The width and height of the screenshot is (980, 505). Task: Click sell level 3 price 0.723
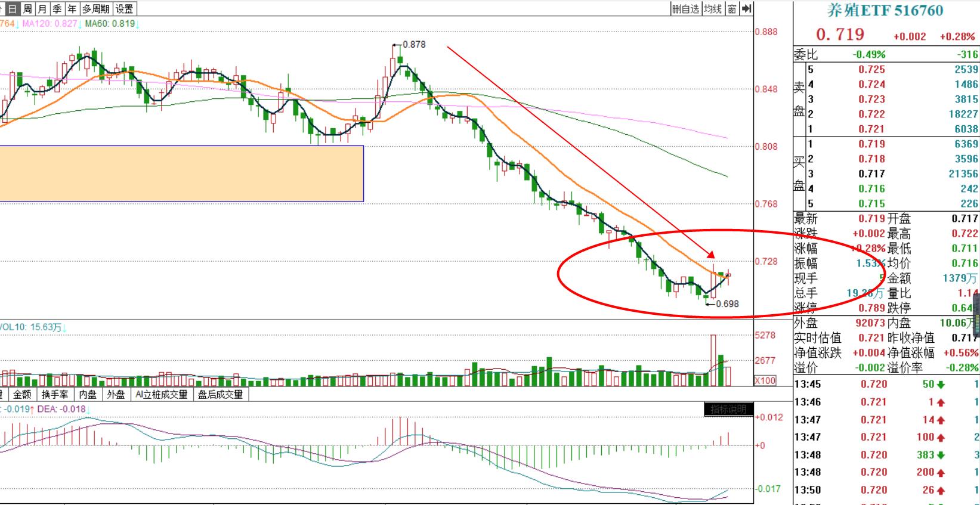pos(872,99)
